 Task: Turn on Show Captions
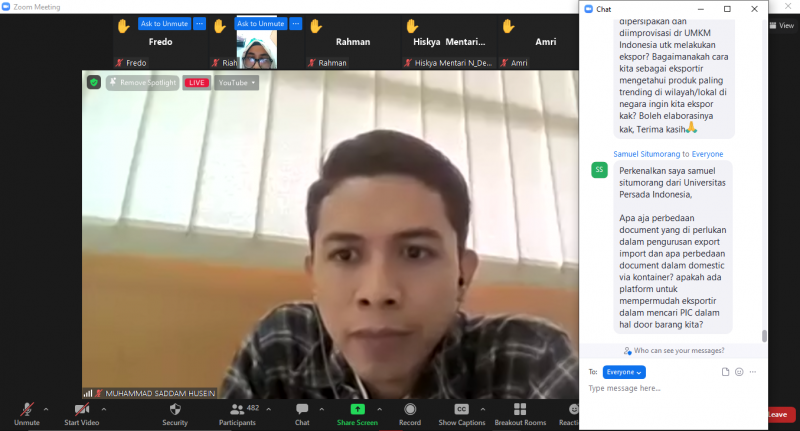coord(462,414)
